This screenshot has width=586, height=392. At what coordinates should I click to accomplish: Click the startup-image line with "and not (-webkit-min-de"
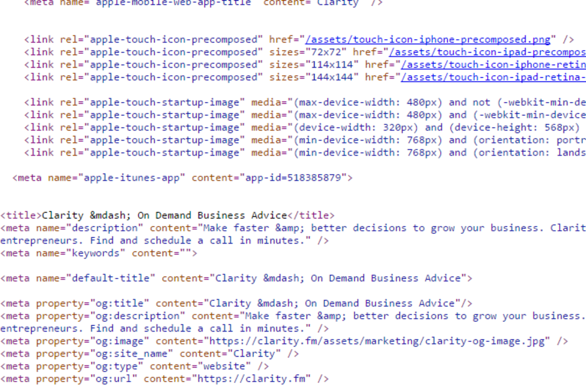point(305,103)
